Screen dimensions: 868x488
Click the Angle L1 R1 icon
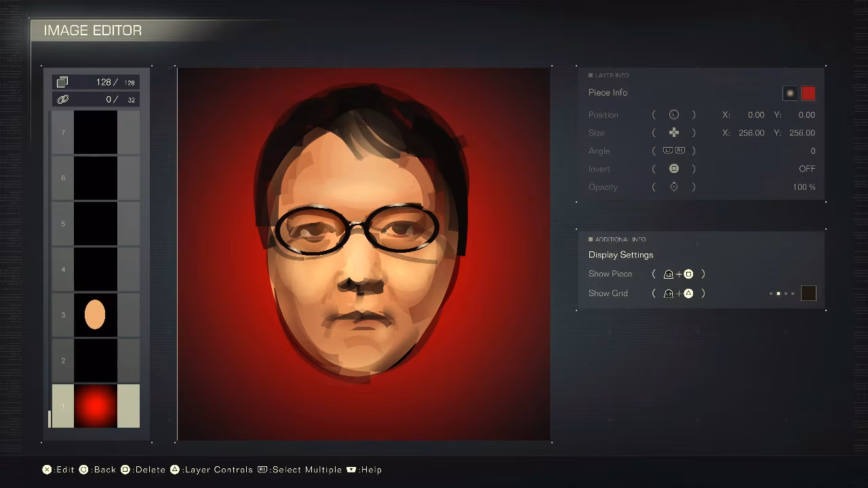[673, 151]
